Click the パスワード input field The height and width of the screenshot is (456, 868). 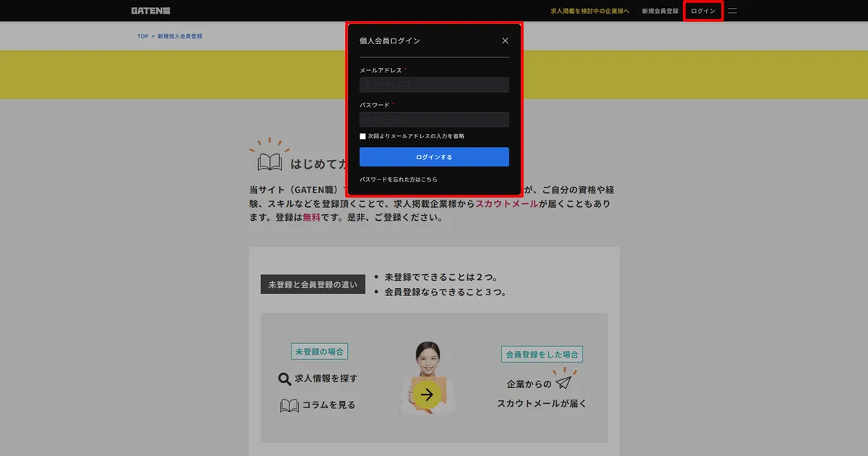(434, 119)
